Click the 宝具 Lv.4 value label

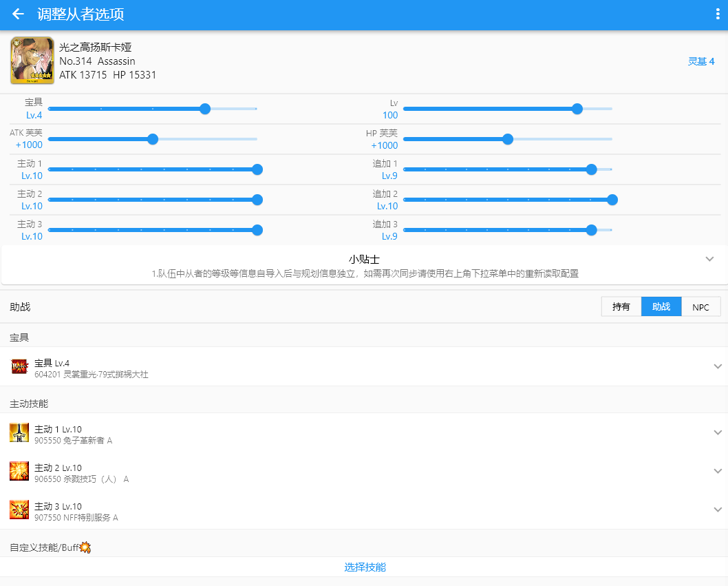click(x=34, y=115)
